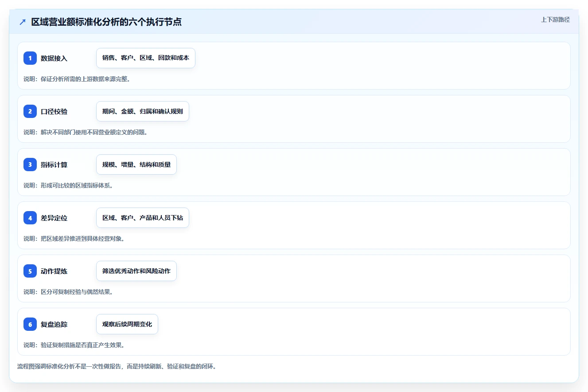Select the 观察后续周期变化 chip

pos(127,324)
